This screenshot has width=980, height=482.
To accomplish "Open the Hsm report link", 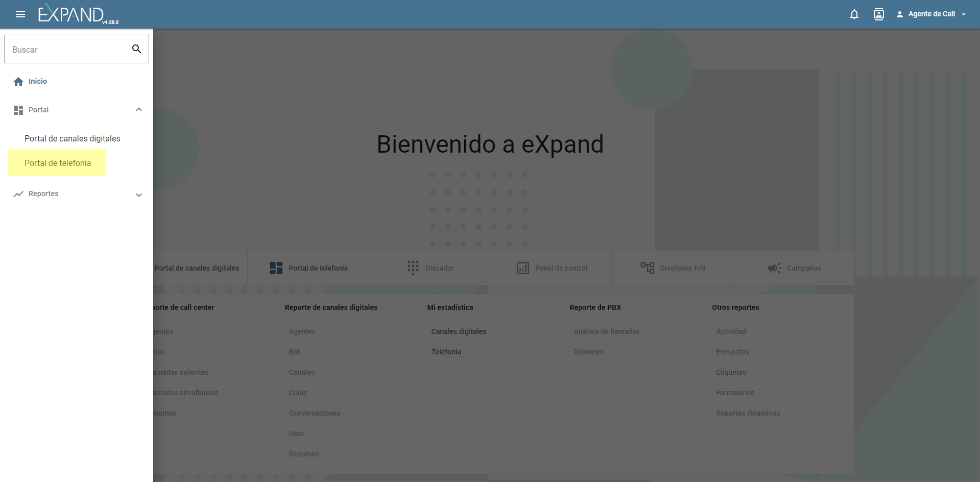I will point(296,433).
